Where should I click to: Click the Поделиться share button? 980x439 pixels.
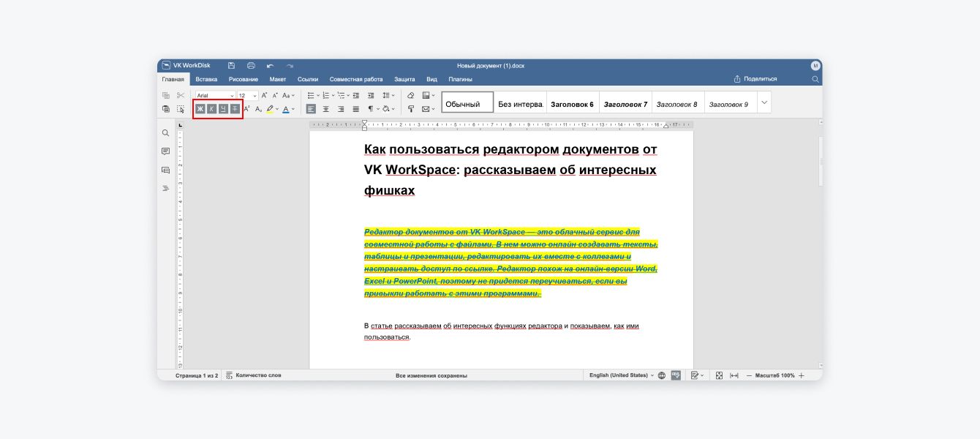[x=755, y=79]
